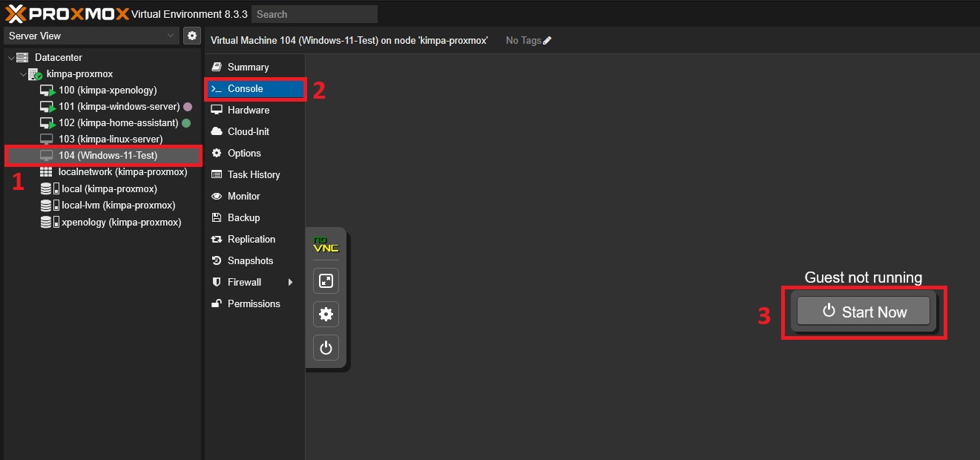Select VM 100 kimpa-xpenology
Image resolution: width=980 pixels, height=460 pixels.
[108, 91]
